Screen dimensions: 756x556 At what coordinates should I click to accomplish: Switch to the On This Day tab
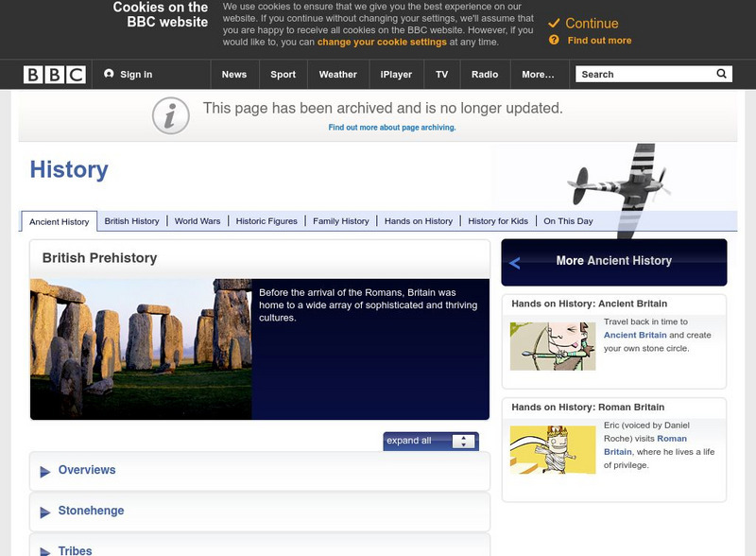coord(568,221)
